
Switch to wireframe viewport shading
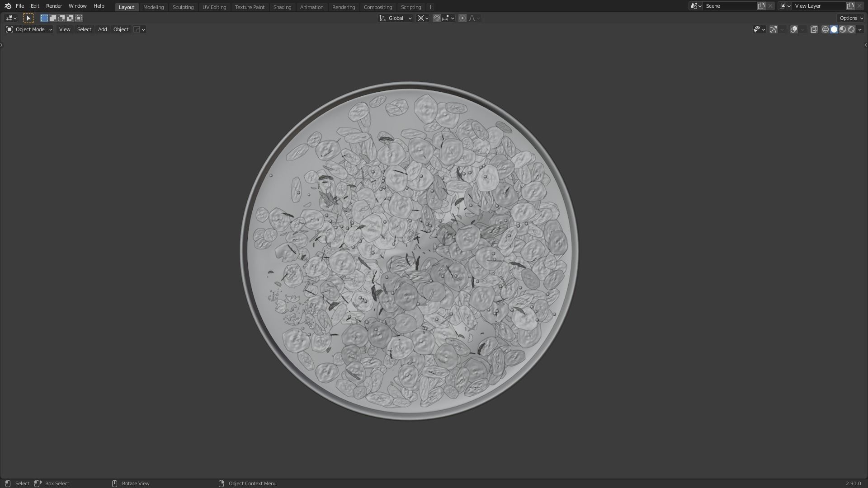pos(825,29)
